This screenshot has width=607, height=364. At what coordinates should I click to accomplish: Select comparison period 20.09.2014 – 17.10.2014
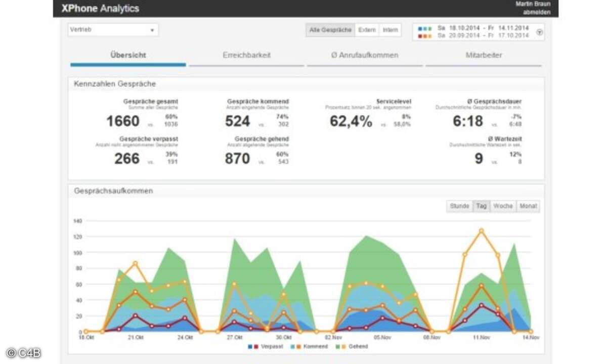click(x=483, y=35)
